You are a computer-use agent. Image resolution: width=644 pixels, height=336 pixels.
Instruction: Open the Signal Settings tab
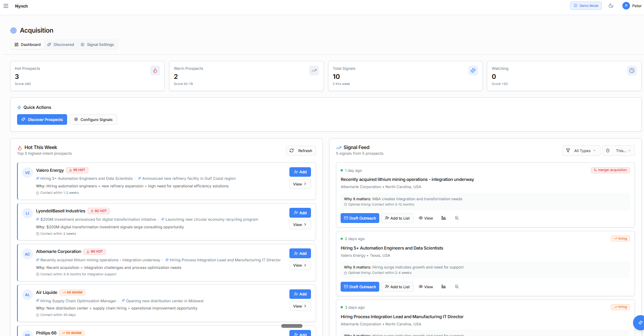pos(97,44)
